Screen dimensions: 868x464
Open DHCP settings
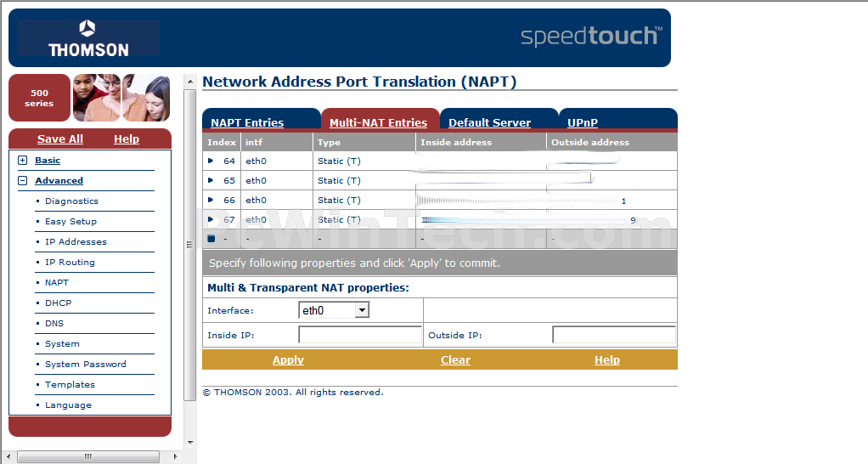click(58, 303)
